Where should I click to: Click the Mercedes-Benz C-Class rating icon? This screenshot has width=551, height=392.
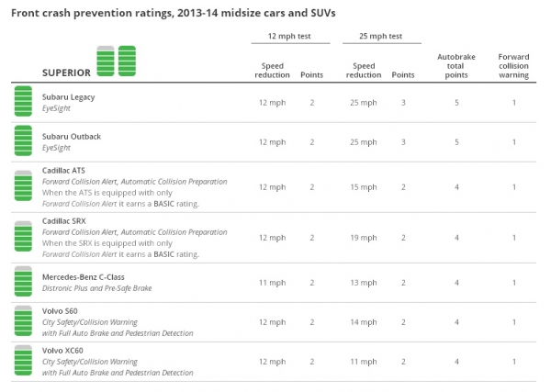(x=23, y=281)
